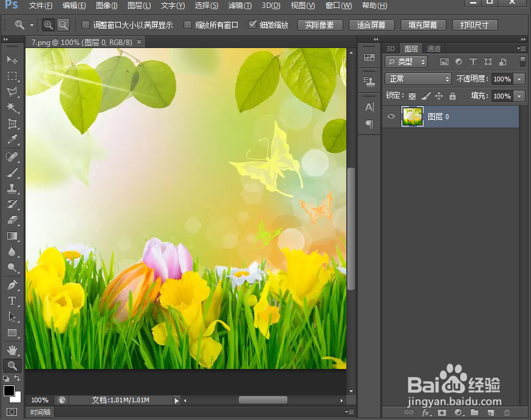Toggle layer filtering on or off switch
This screenshot has width=531, height=420.
[522, 61]
